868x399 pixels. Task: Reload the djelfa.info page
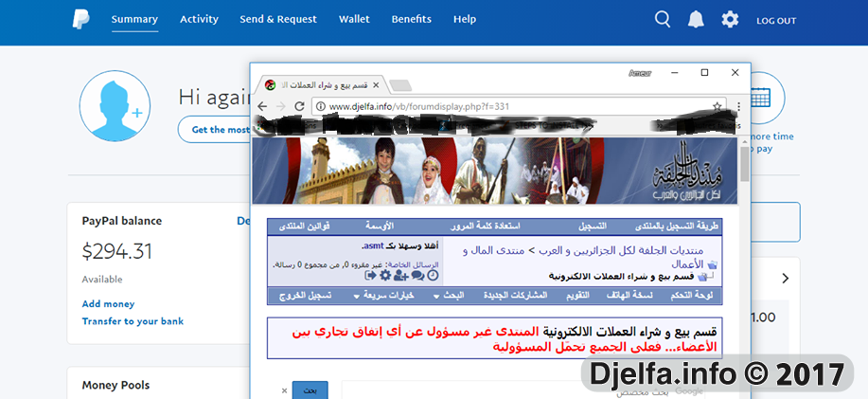[299, 106]
